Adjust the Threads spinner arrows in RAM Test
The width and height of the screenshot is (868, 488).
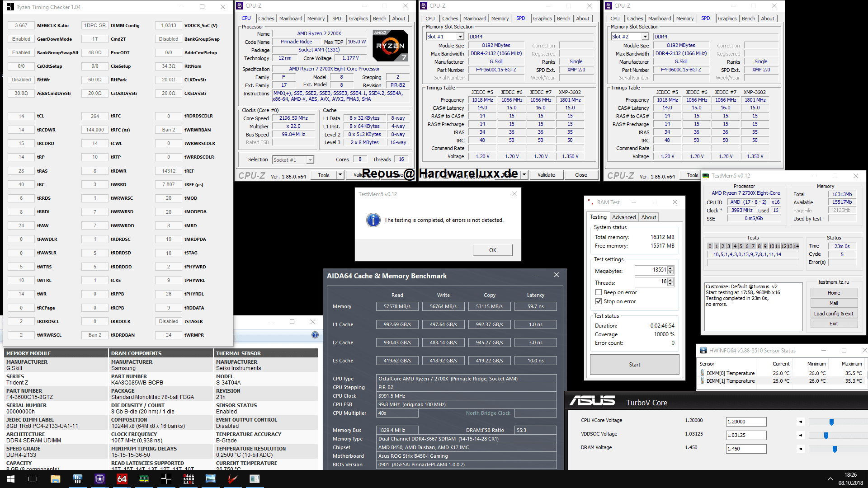click(670, 282)
